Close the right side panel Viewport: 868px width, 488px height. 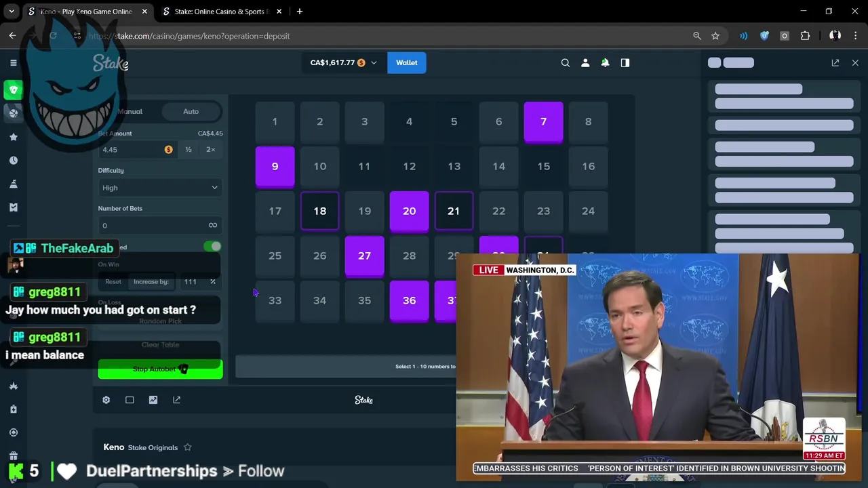tap(855, 62)
